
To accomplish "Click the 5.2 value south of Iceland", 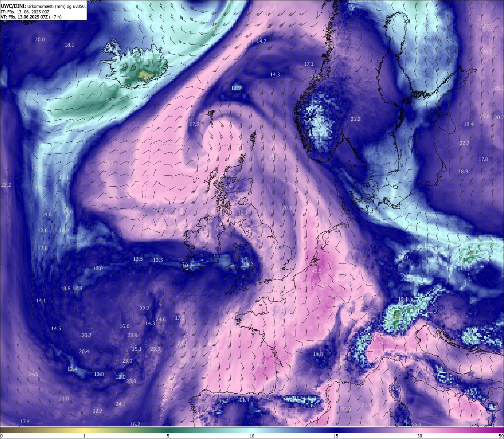I will click(109, 100).
